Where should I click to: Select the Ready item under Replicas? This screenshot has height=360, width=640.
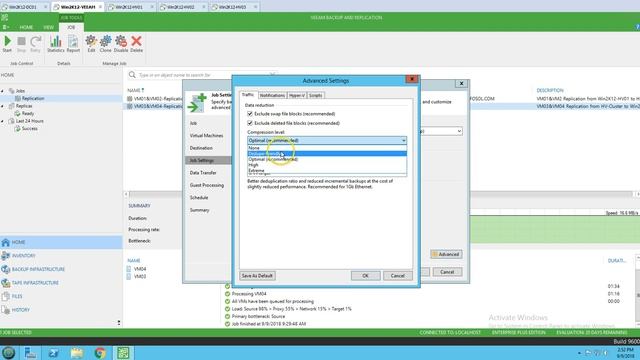pyautogui.click(x=28, y=113)
